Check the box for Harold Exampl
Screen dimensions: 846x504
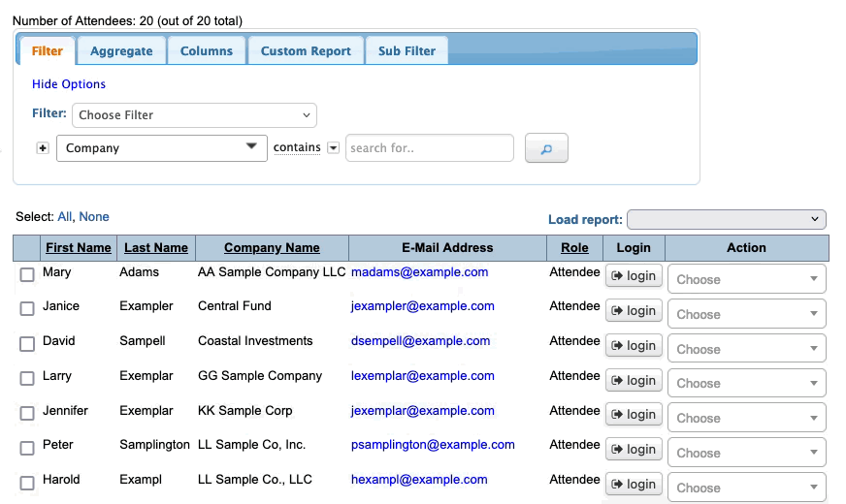27,483
